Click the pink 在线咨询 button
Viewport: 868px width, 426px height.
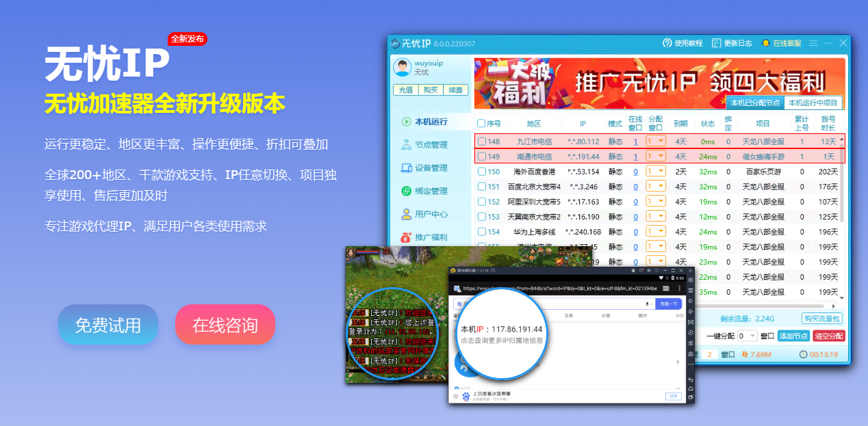pyautogui.click(x=225, y=325)
